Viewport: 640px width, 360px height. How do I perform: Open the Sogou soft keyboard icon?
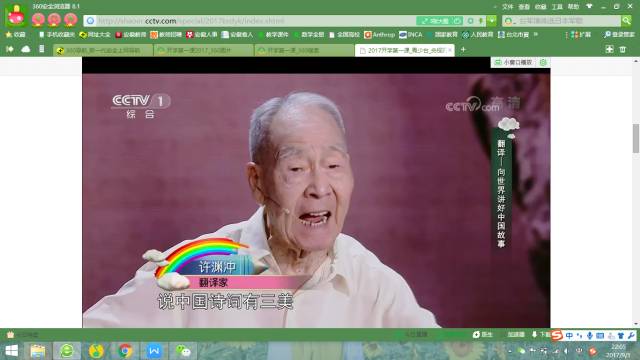600,336
